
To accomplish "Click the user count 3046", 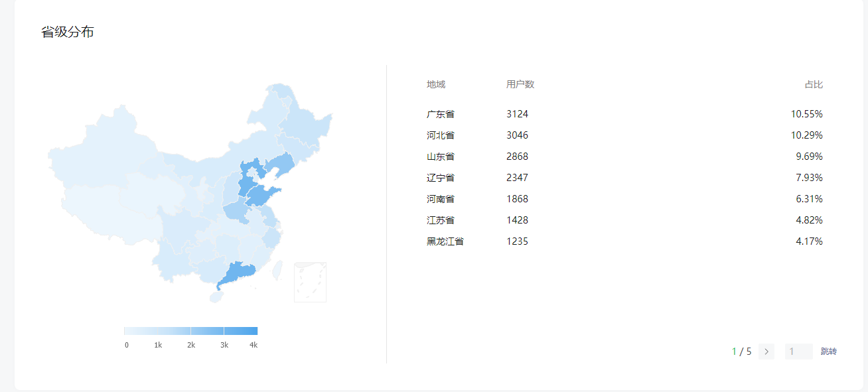I will point(518,135).
